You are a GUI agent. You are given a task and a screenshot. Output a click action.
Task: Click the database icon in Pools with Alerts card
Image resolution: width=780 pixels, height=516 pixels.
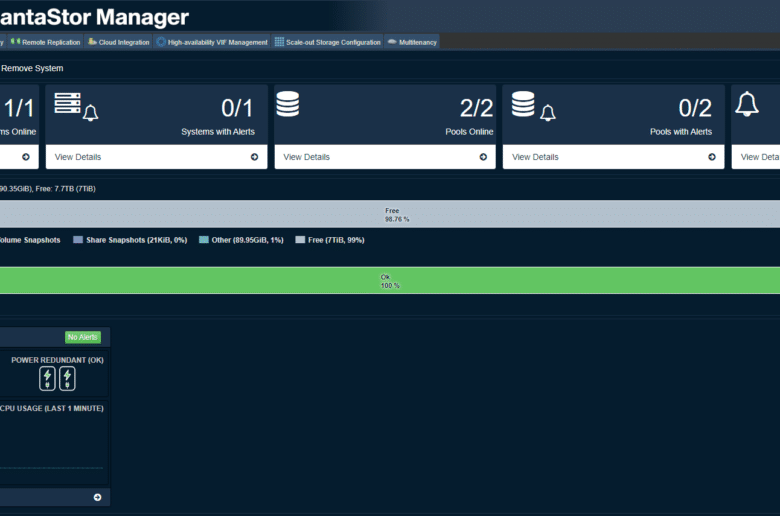523,104
